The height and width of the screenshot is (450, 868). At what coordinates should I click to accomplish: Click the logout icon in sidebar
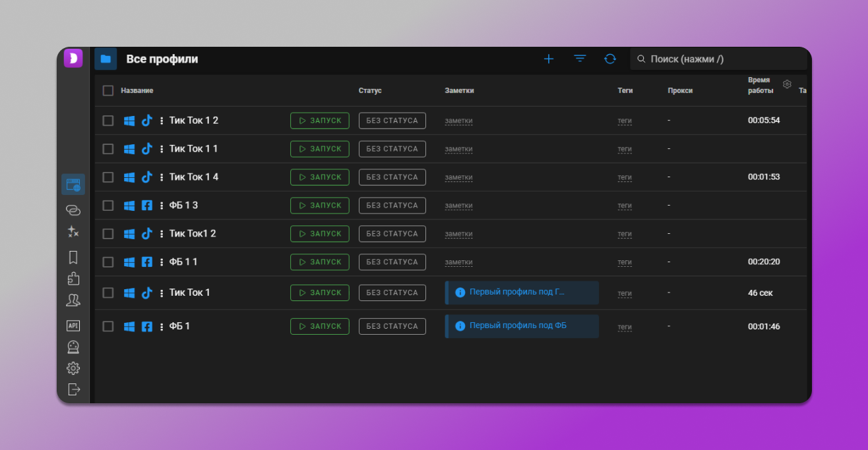(x=73, y=389)
